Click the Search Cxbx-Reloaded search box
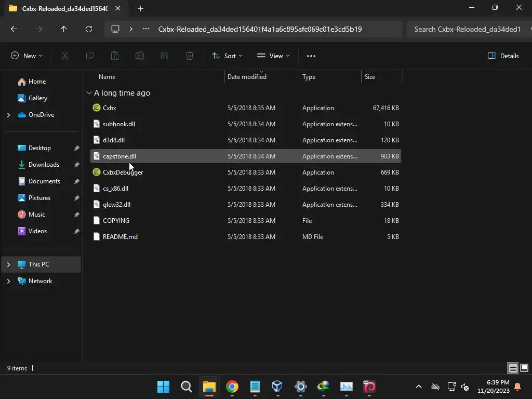Viewport: 532px width, 399px height. coord(468,29)
